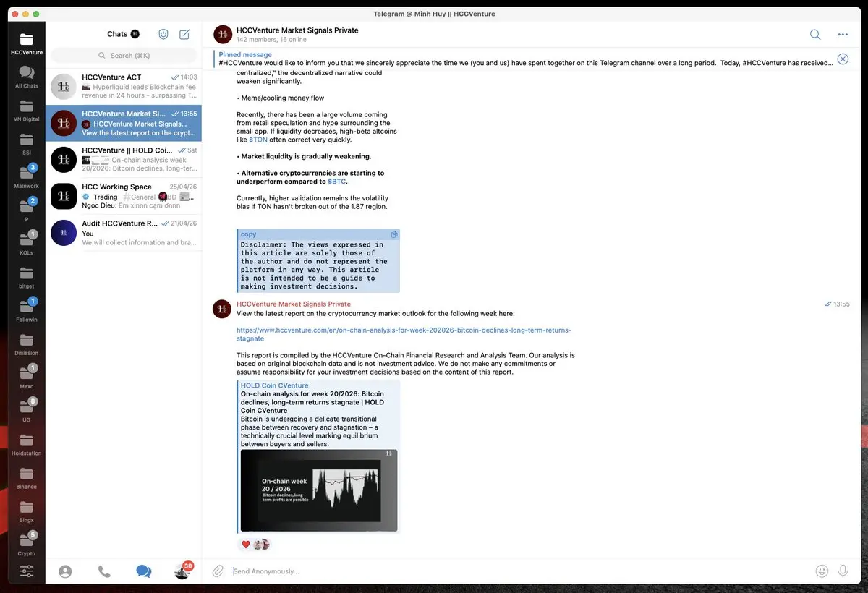Click the HOLD Coin CVenture preview title
Screen dimensions: 868x593
tap(274, 385)
